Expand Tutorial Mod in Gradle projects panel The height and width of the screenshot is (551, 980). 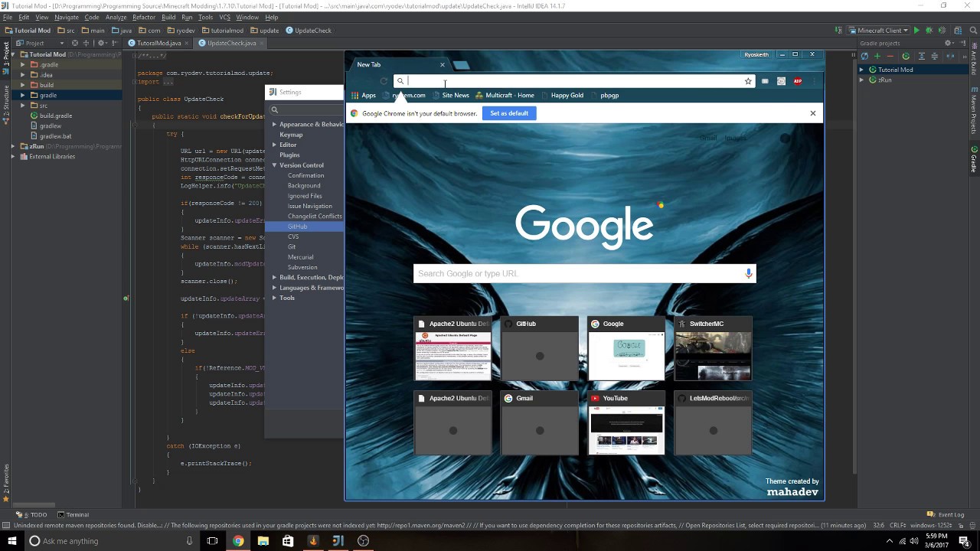point(861,70)
